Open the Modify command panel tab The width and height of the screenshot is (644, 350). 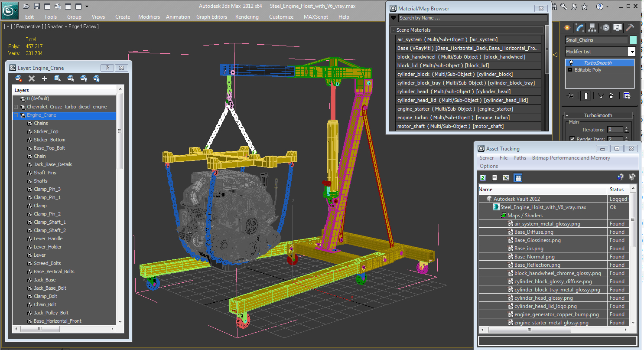point(579,28)
